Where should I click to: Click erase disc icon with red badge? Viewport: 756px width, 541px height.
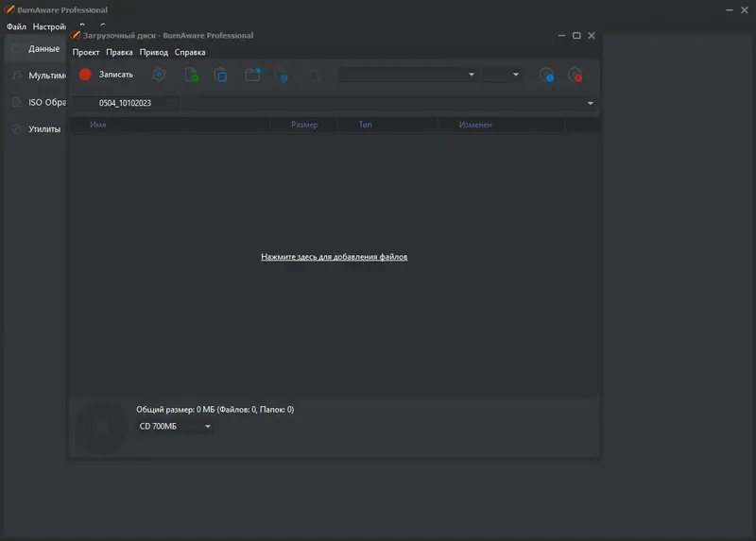tap(575, 75)
